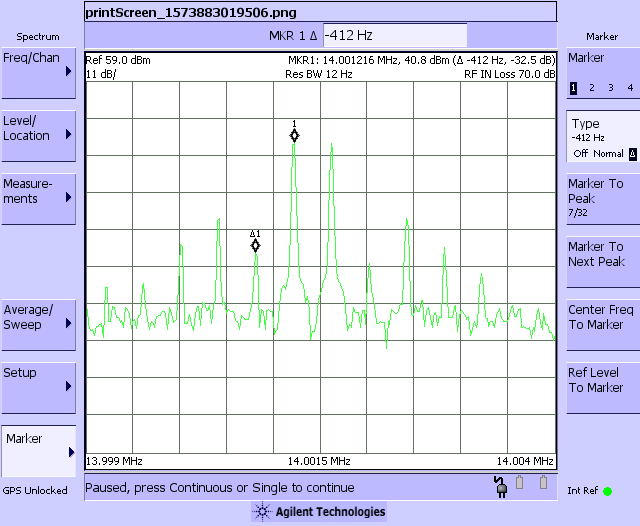Select marker number 3

pos(611,88)
